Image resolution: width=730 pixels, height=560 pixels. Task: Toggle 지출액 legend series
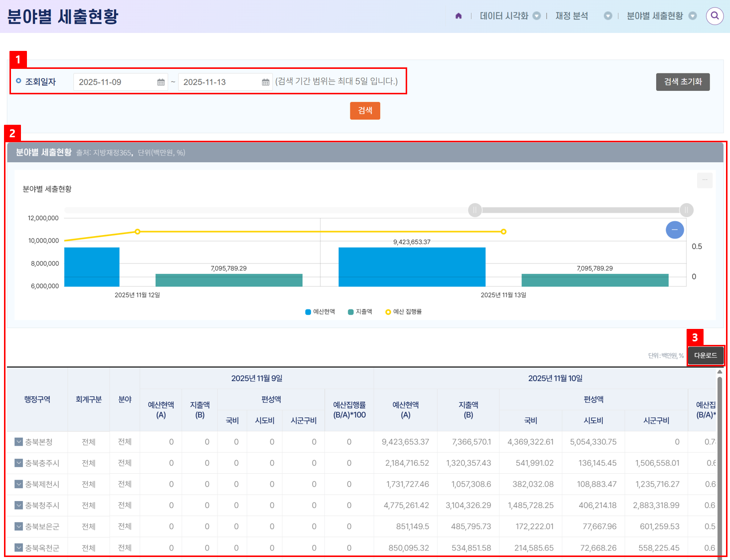coord(360,312)
